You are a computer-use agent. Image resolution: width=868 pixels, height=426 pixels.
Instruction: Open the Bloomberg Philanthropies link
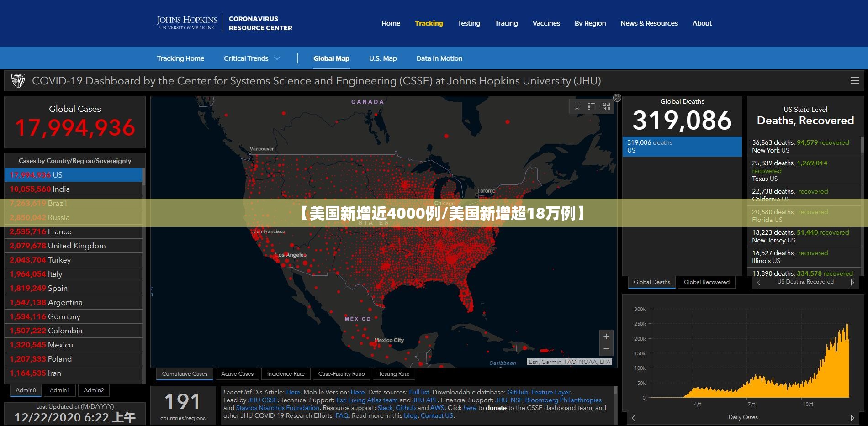[x=563, y=400]
